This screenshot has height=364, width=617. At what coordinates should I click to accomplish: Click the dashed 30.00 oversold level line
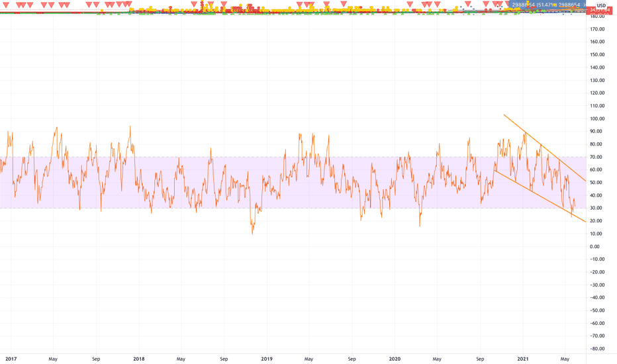click(293, 208)
